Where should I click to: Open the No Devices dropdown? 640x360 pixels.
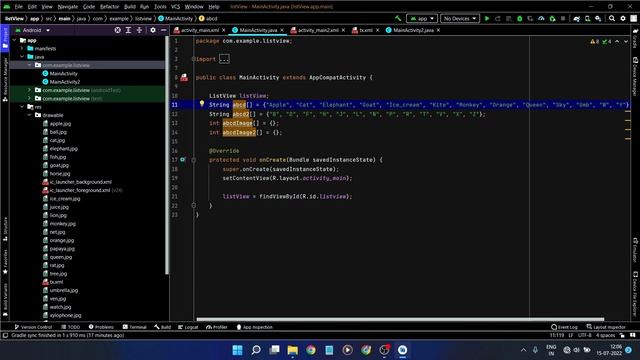tap(460, 18)
